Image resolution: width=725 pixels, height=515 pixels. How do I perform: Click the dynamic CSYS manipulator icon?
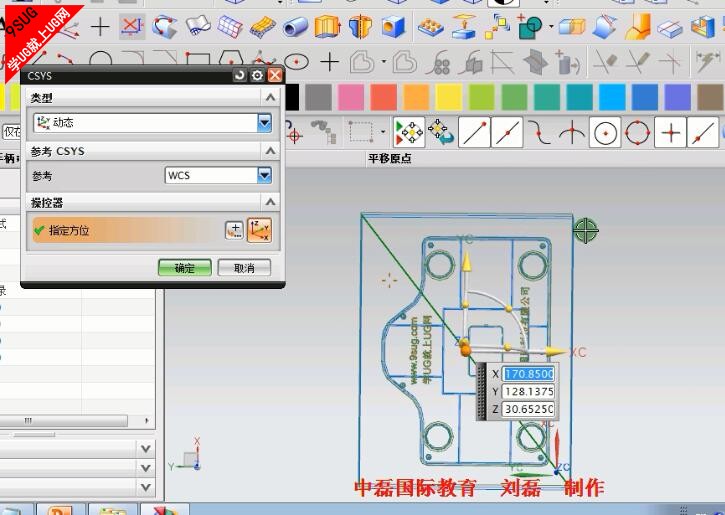[259, 230]
